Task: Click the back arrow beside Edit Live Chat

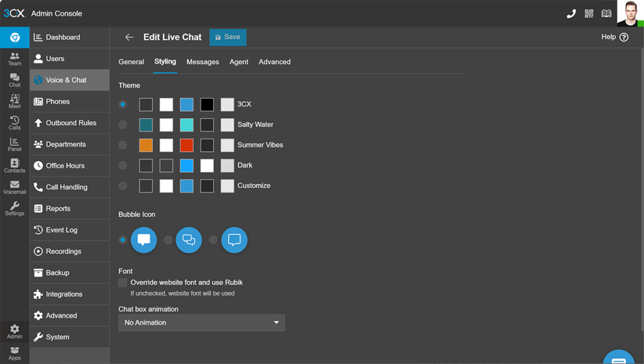Action: (x=129, y=37)
